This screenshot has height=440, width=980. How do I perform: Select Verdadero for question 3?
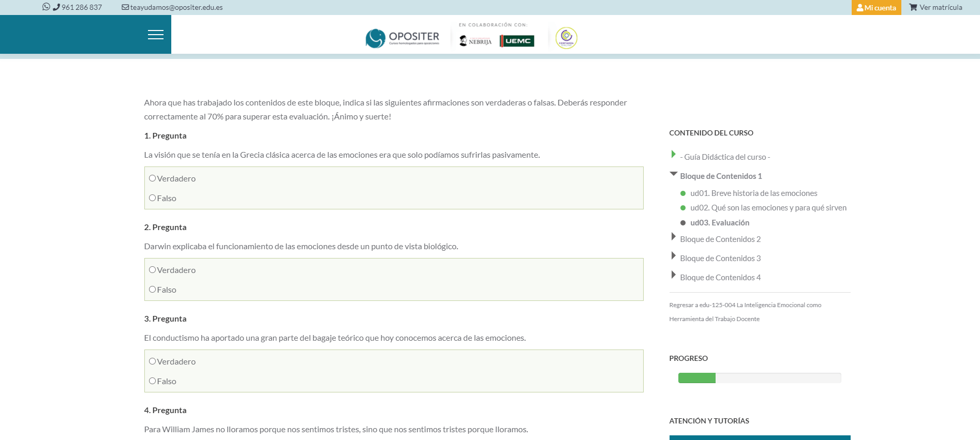(153, 361)
